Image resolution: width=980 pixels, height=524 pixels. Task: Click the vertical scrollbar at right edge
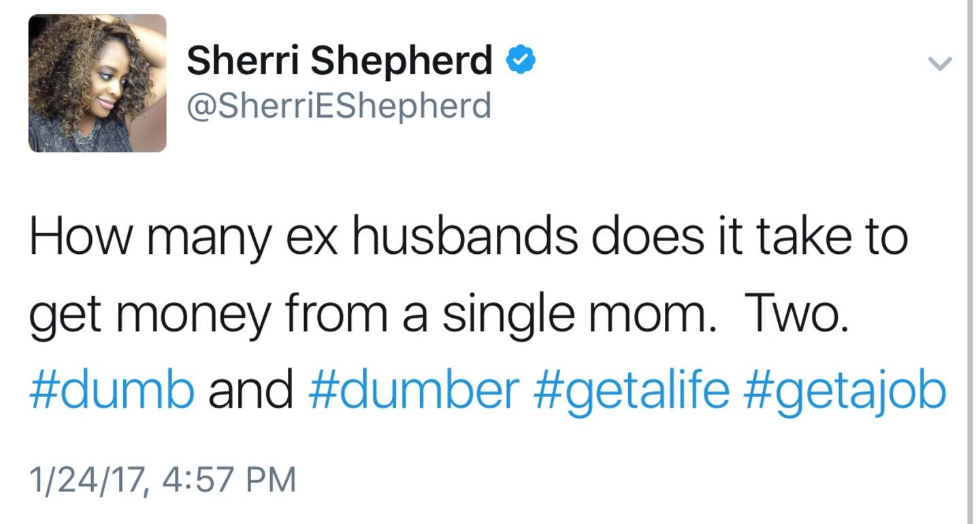coord(968,262)
